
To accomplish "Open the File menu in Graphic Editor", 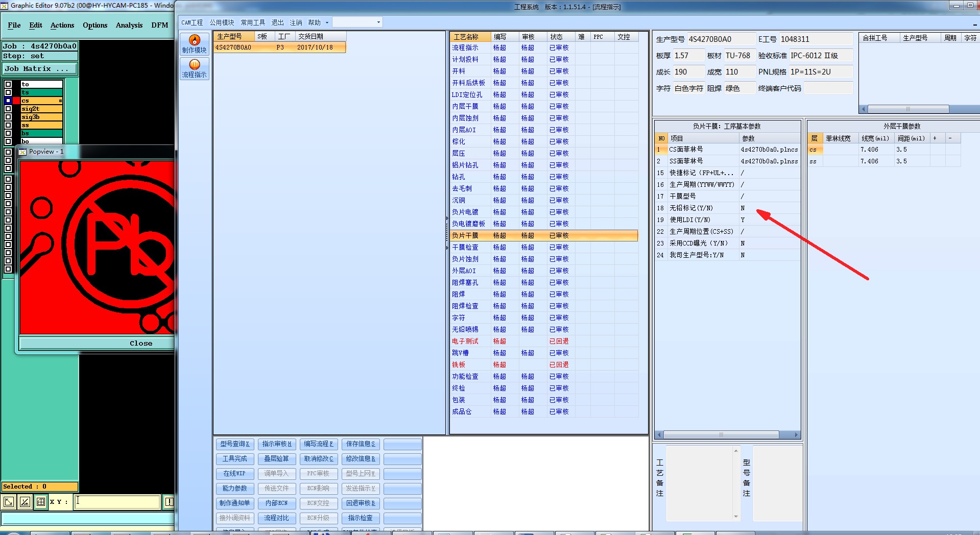I will 14,25.
